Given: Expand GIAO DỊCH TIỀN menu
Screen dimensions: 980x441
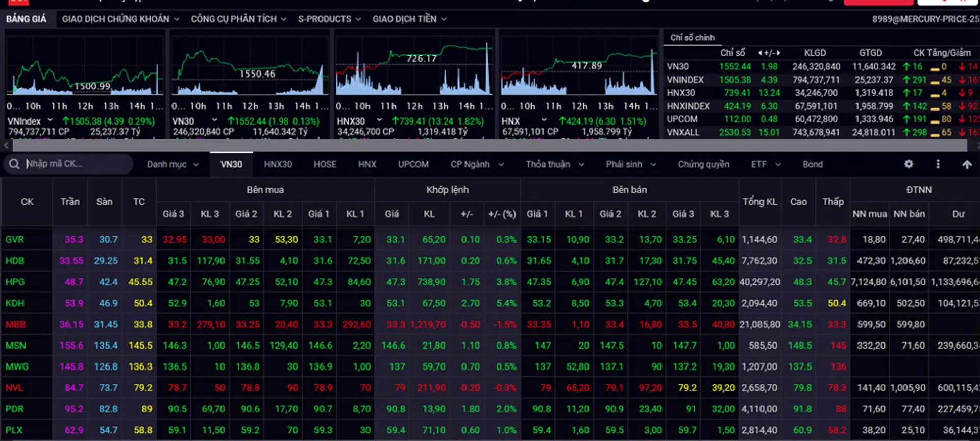Looking at the screenshot, I should [x=409, y=19].
